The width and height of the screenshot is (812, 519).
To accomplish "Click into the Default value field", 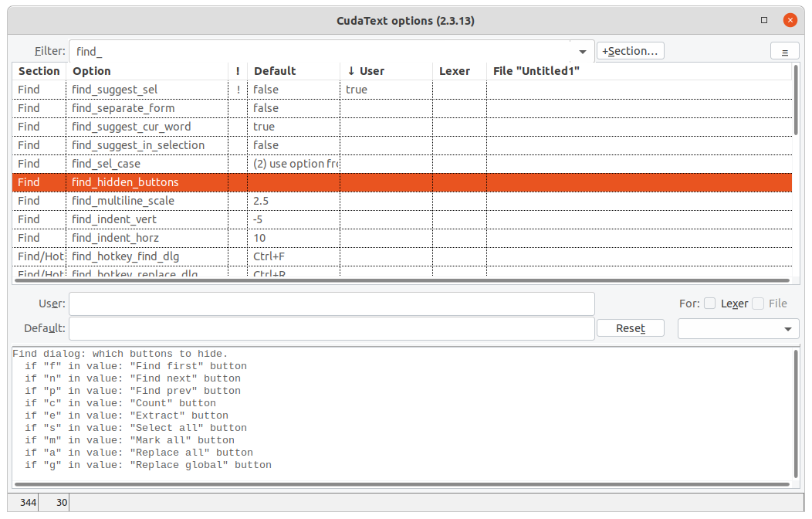I will (331, 328).
